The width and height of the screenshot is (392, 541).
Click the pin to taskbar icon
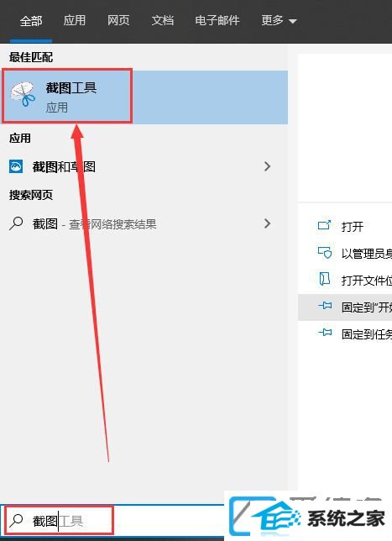tap(325, 333)
